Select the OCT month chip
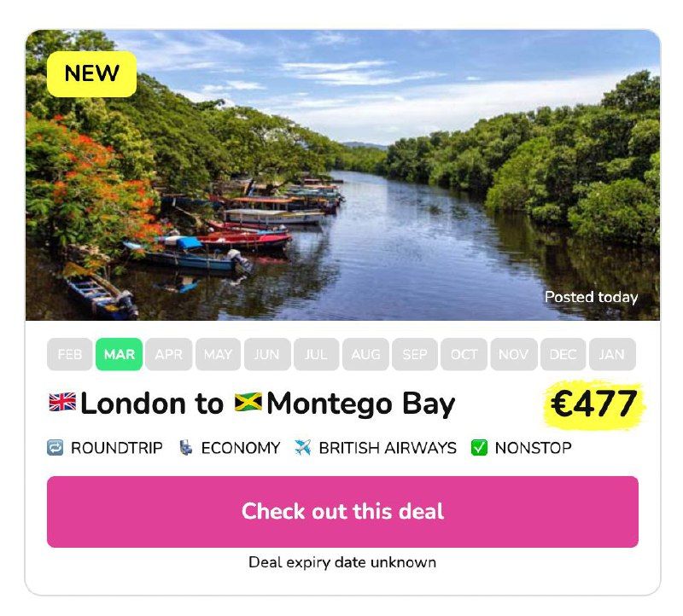This screenshot has height=616, width=683. pos(464,354)
